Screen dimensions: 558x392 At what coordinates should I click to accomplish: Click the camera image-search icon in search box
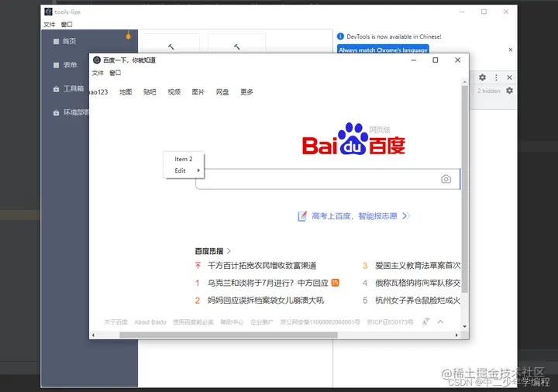(446, 179)
